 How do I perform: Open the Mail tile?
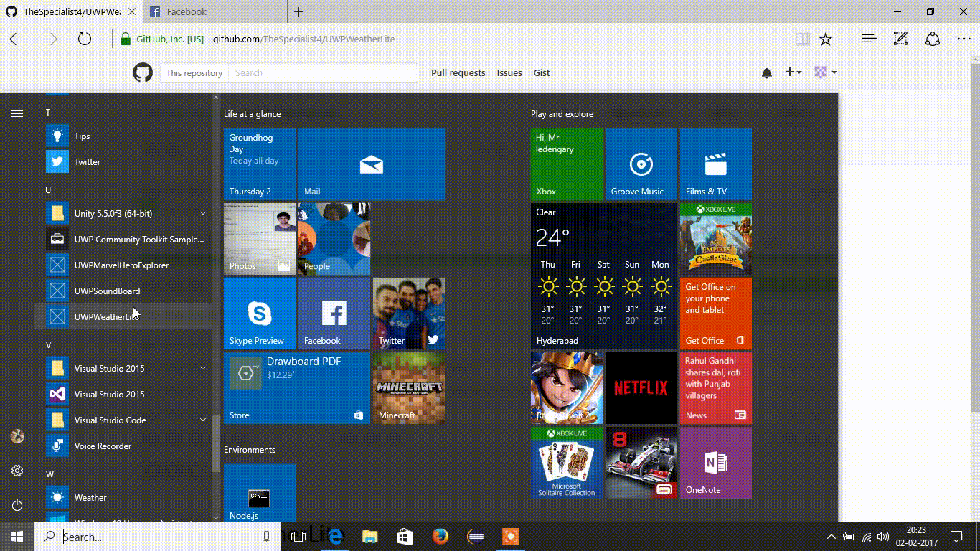click(x=372, y=164)
